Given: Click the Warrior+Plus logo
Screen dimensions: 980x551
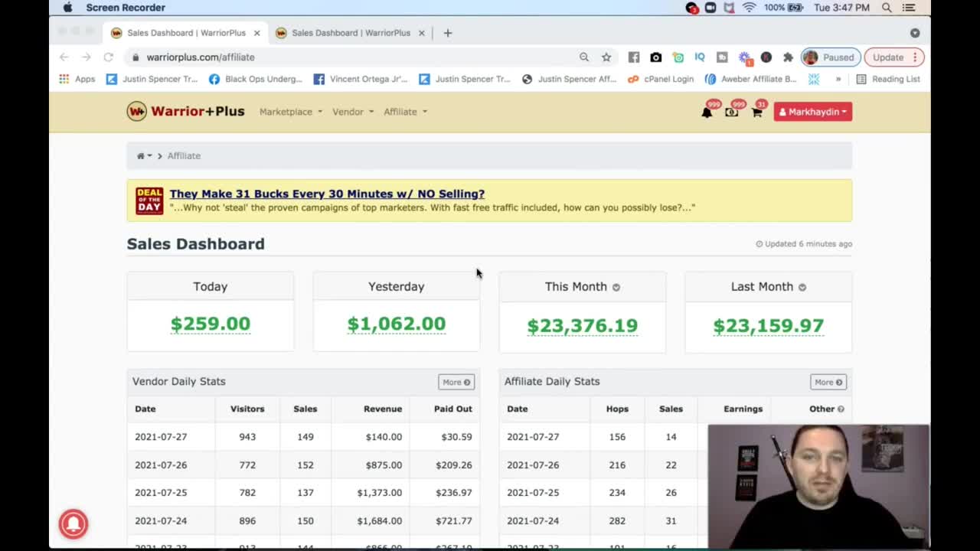Looking at the screenshot, I should [185, 112].
